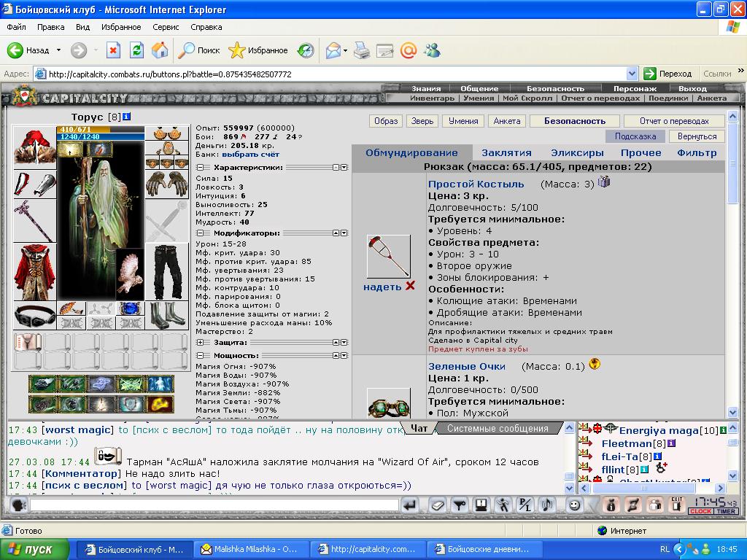This screenshot has width=747, height=560.
Task: Click down arrow on Защита header
Action: (344, 343)
